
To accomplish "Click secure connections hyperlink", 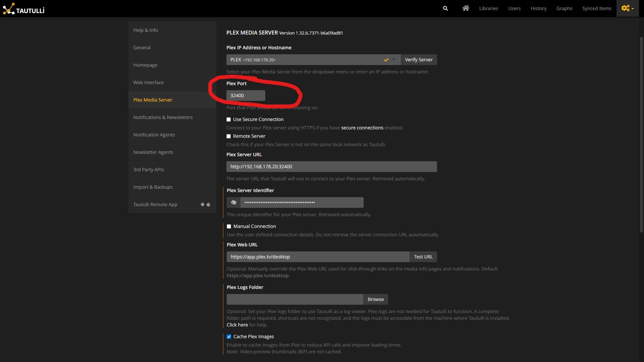I will coord(362,128).
